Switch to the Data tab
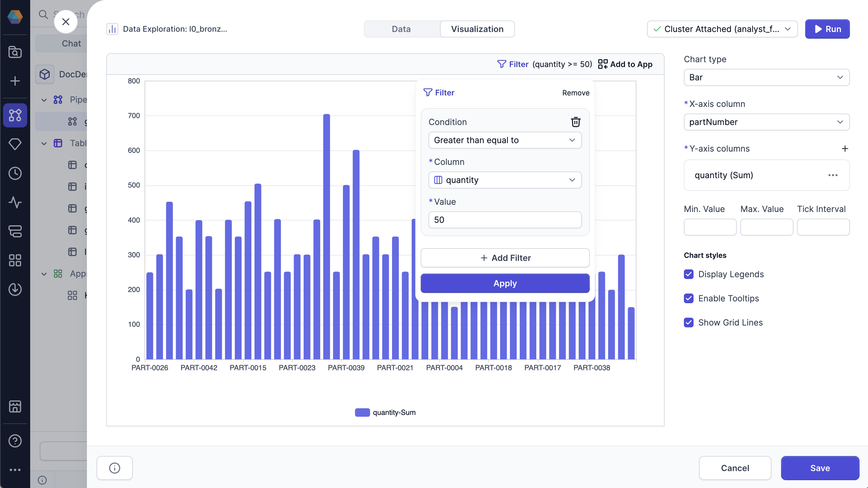 [401, 29]
